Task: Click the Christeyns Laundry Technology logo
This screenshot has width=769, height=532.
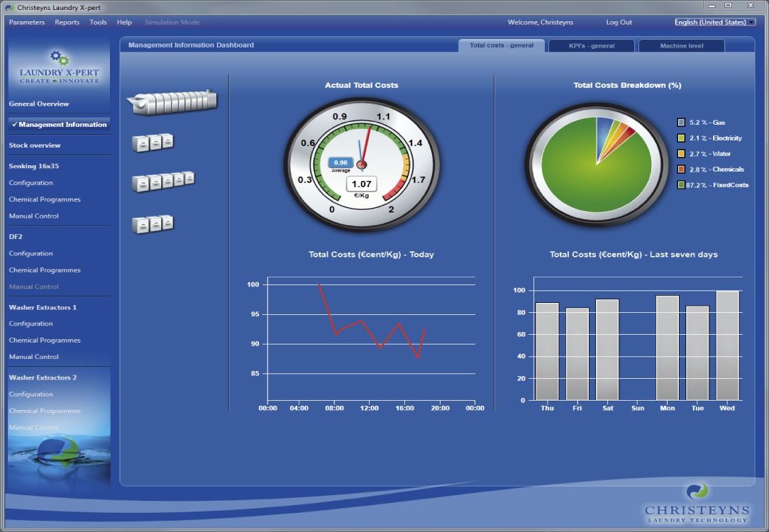Action: 697,504
